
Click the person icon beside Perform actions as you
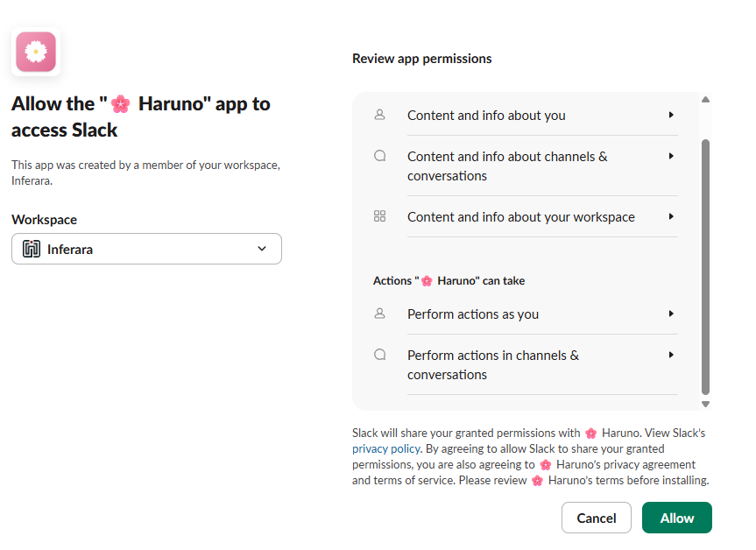pyautogui.click(x=380, y=314)
